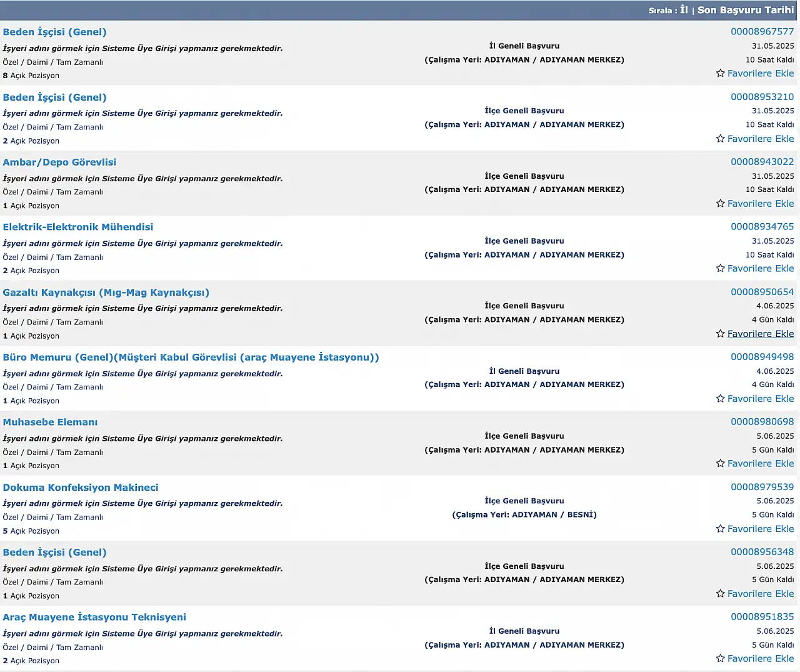
Task: Open listing number 00008934765
Action: (762, 226)
